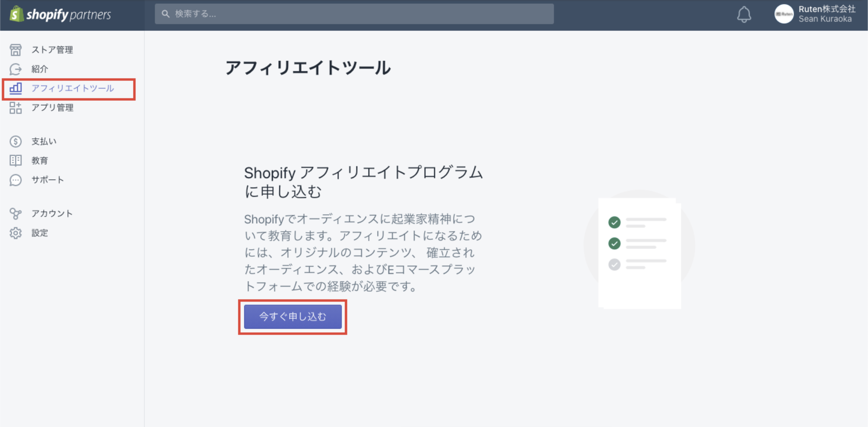This screenshot has height=427, width=868.
Task: Open サポート support page
Action: (48, 180)
